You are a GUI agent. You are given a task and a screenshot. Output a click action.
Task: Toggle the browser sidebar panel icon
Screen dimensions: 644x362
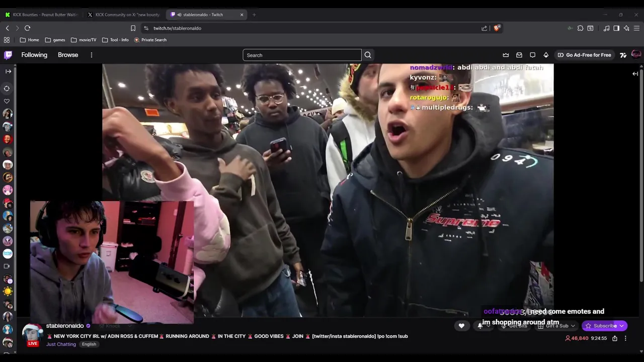616,28
